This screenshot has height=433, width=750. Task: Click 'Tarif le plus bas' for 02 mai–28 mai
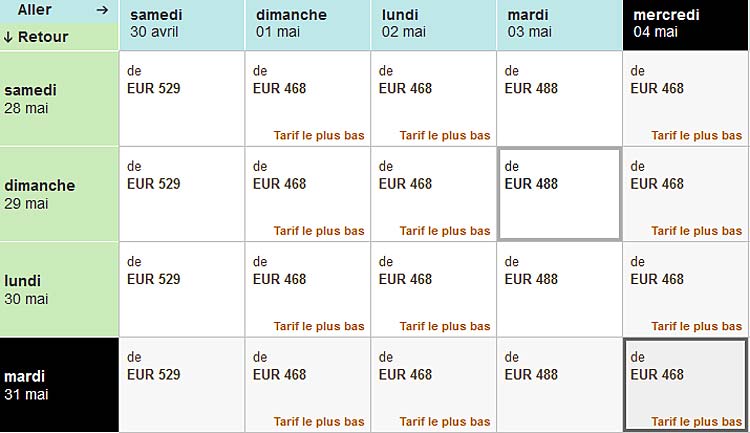pyautogui.click(x=445, y=135)
